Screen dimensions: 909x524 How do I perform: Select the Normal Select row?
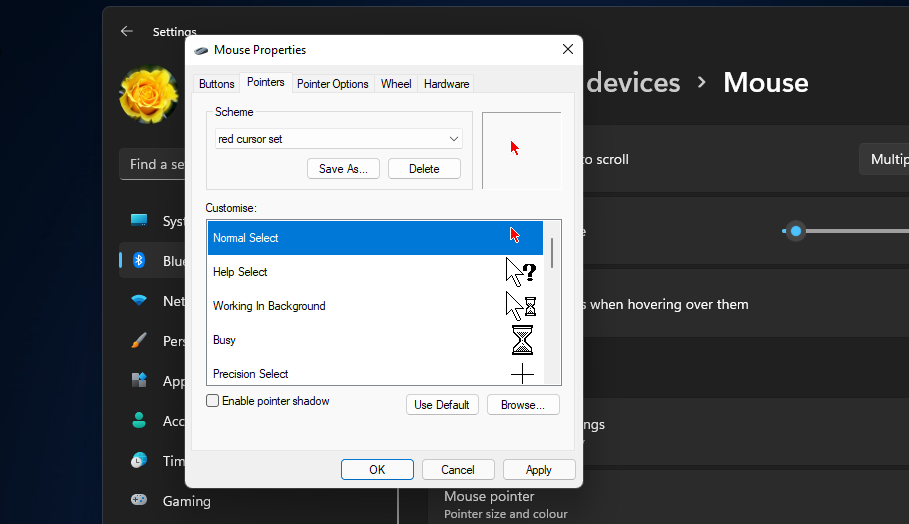(375, 238)
